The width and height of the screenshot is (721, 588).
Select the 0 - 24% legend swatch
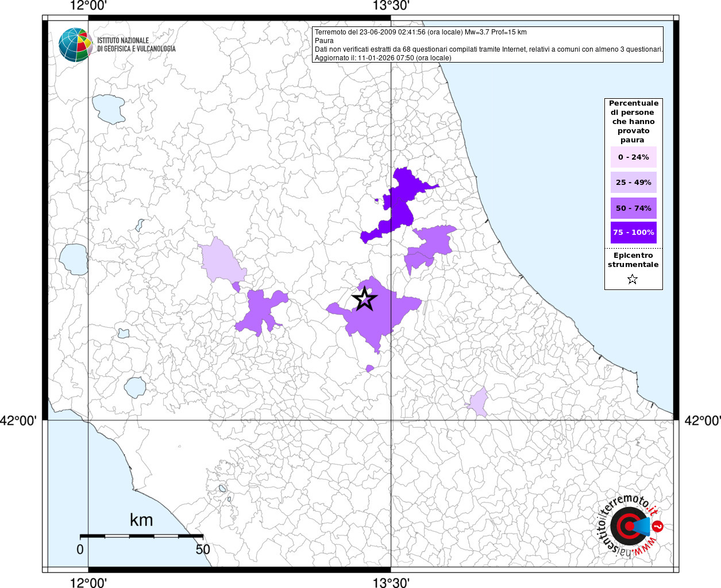pyautogui.click(x=633, y=157)
